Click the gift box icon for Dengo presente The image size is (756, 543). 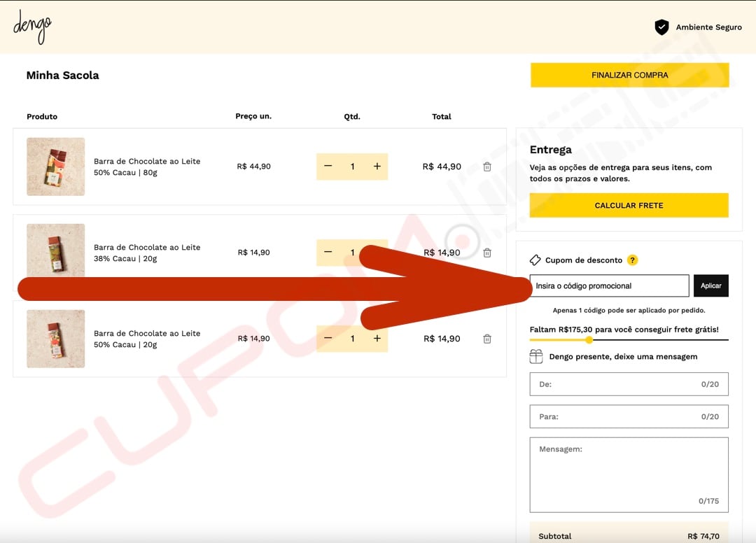click(536, 357)
